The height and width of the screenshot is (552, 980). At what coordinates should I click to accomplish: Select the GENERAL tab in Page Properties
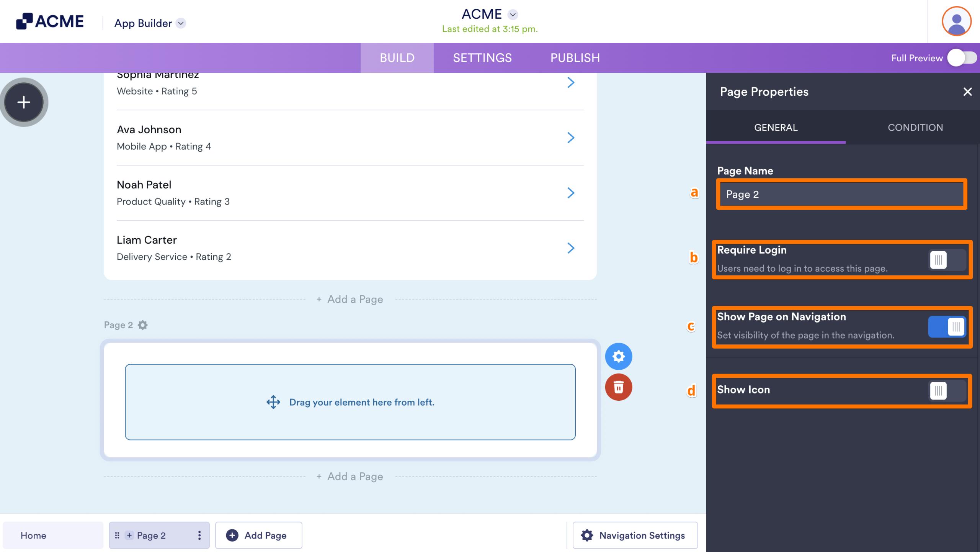click(776, 128)
